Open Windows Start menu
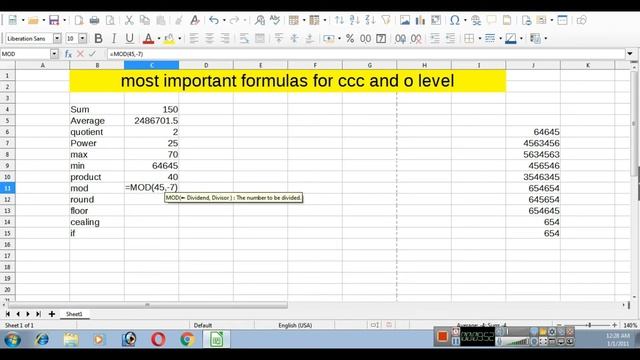The image size is (640, 360). click(x=13, y=339)
